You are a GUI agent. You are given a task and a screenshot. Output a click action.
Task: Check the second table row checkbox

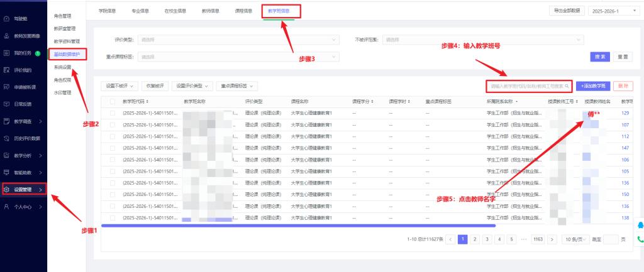point(113,124)
